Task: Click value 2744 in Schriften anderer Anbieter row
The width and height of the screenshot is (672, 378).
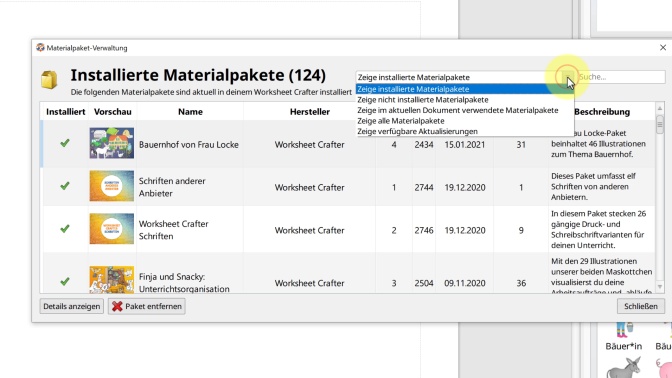Action: (x=423, y=188)
